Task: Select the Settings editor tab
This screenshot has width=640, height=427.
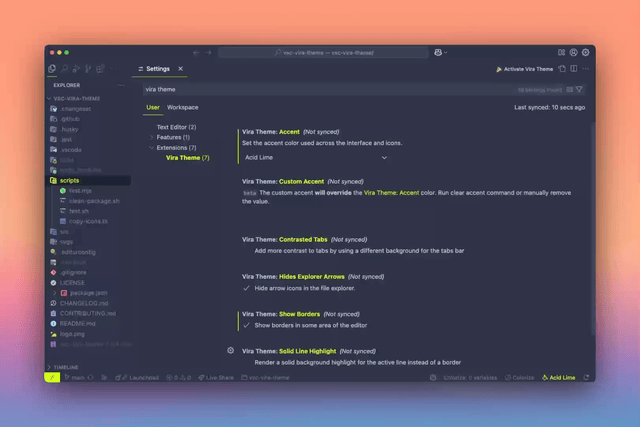Action: click(x=159, y=69)
